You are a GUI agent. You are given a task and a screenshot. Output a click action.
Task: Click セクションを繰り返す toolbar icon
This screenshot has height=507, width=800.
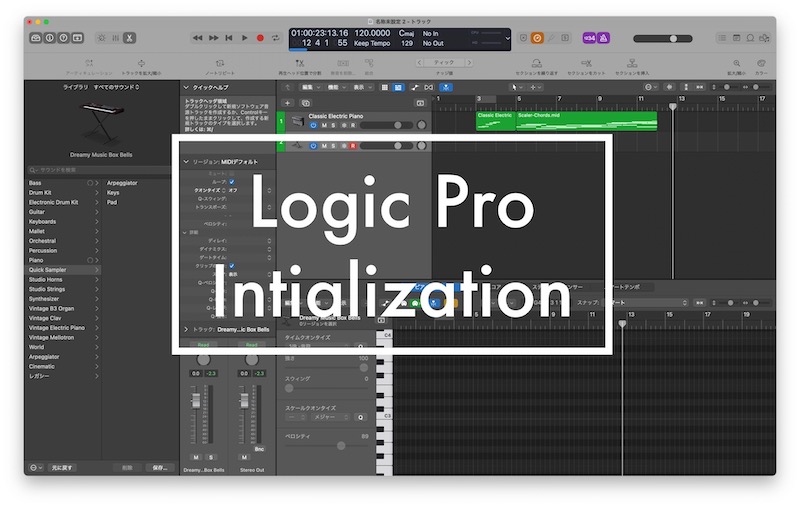[537, 63]
